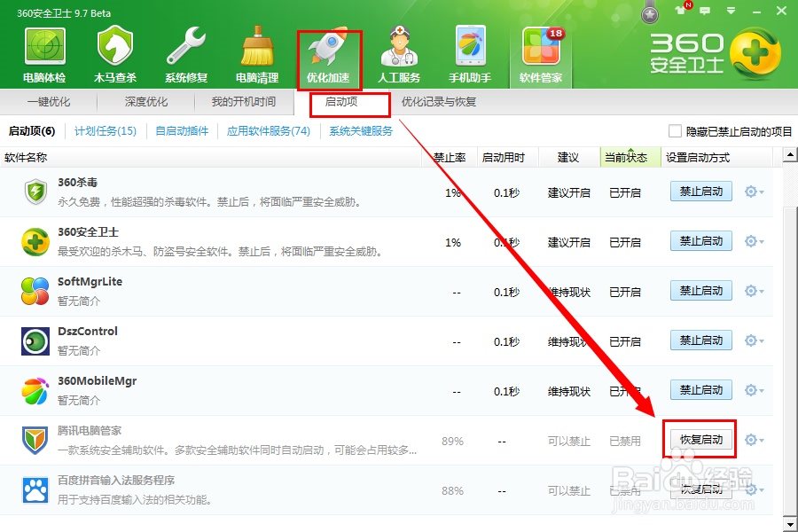
Task: Open 系统关键服务 link
Action: pyautogui.click(x=361, y=131)
